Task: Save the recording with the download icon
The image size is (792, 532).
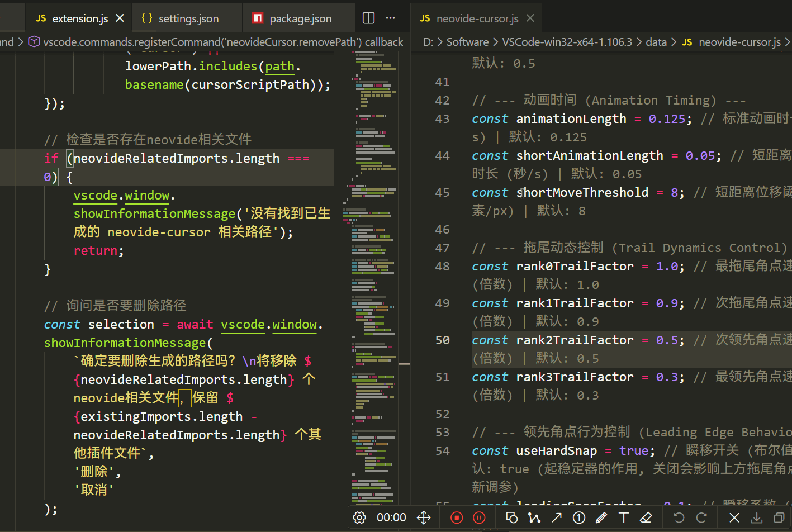Action: (756, 517)
